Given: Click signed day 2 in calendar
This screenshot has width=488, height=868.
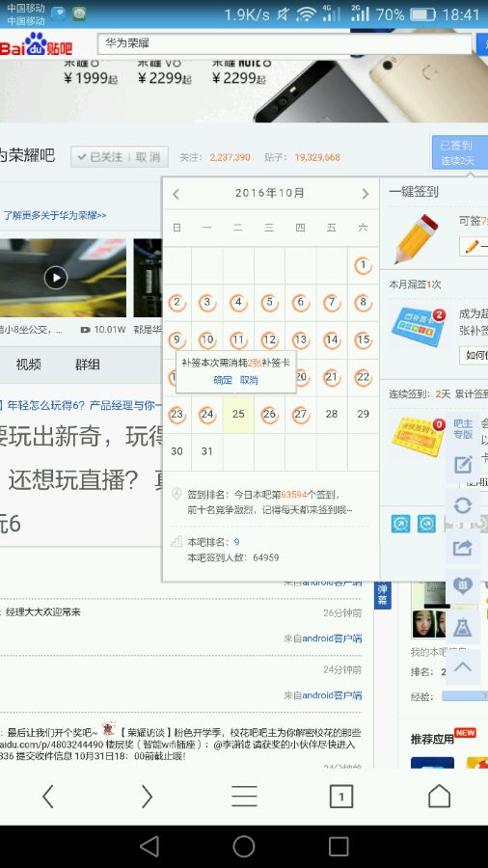Looking at the screenshot, I should 176,302.
